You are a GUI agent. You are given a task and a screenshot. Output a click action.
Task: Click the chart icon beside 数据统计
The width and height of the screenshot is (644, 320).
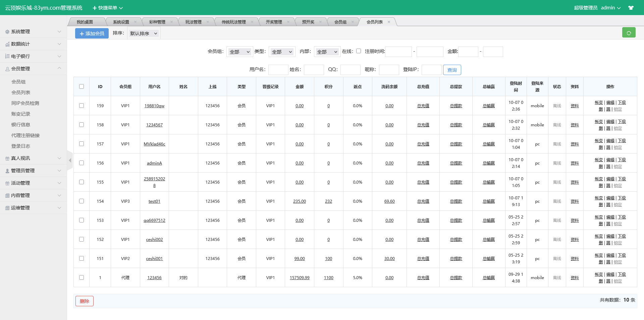click(7, 44)
